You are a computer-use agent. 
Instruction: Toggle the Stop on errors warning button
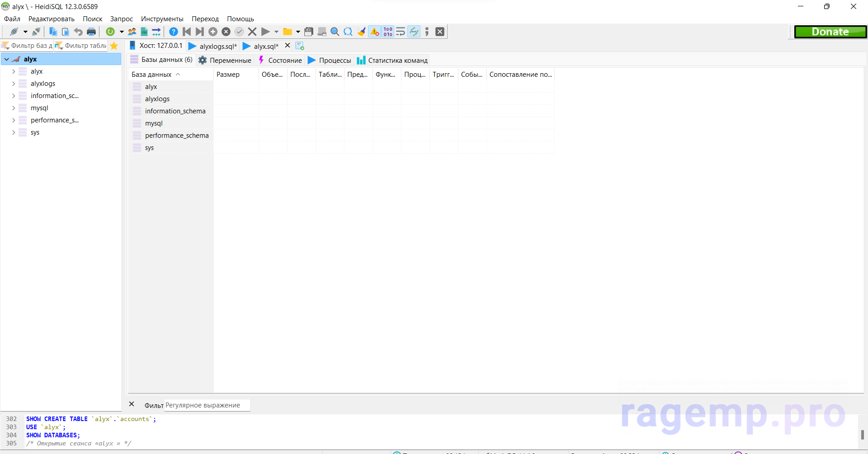point(375,32)
